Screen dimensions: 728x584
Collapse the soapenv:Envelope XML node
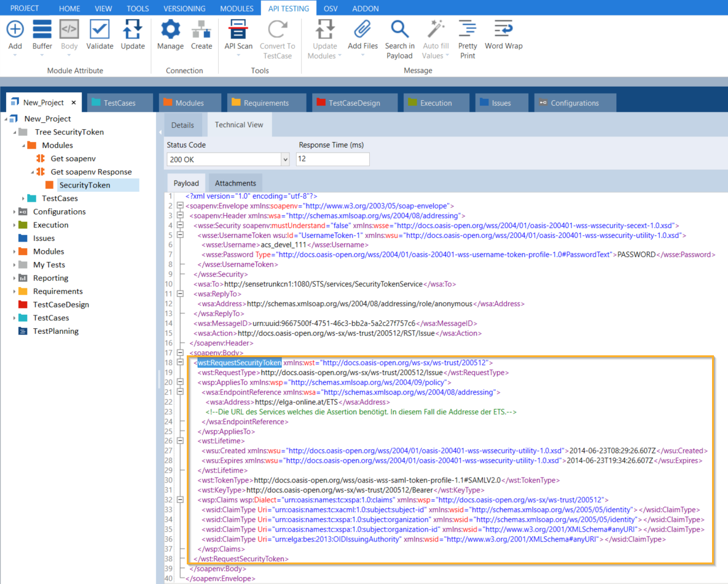[x=179, y=206]
